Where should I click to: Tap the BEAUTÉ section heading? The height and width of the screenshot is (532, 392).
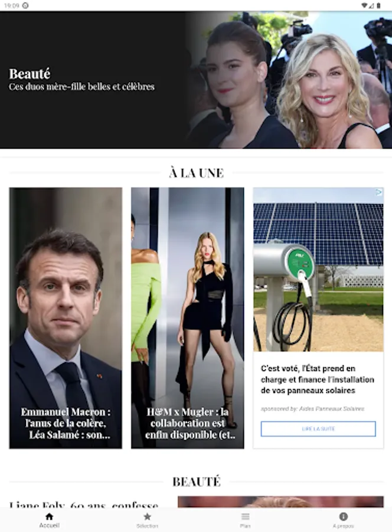point(197,482)
